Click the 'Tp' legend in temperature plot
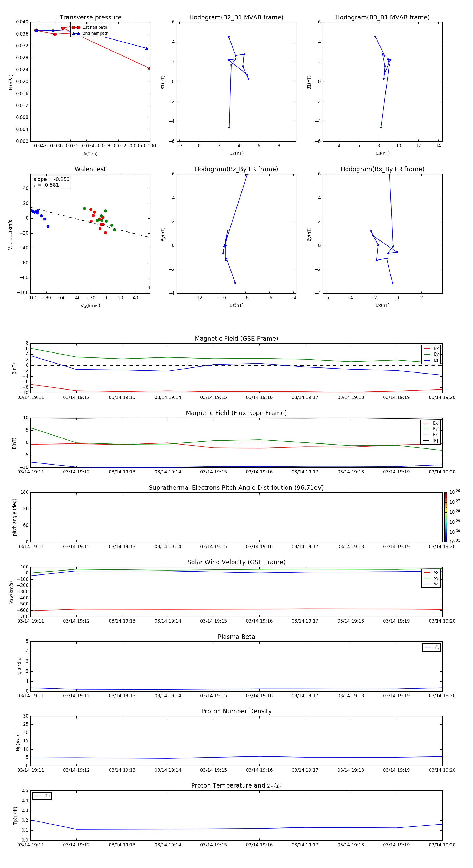Screen dimensions: 473x868 (42, 796)
